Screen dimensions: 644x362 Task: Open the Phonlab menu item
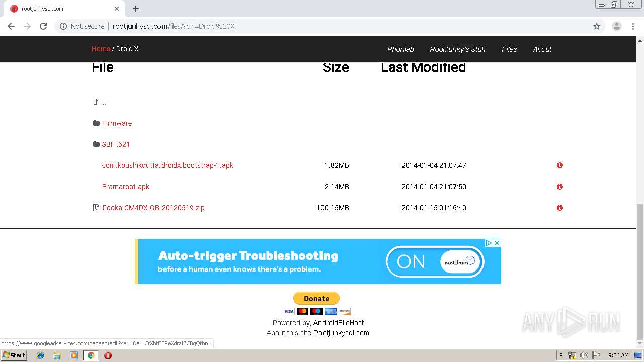click(x=400, y=49)
